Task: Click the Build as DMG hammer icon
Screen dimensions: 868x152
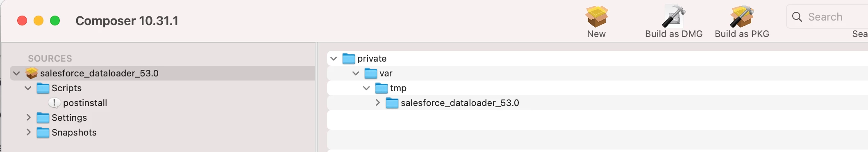Action: click(x=674, y=16)
